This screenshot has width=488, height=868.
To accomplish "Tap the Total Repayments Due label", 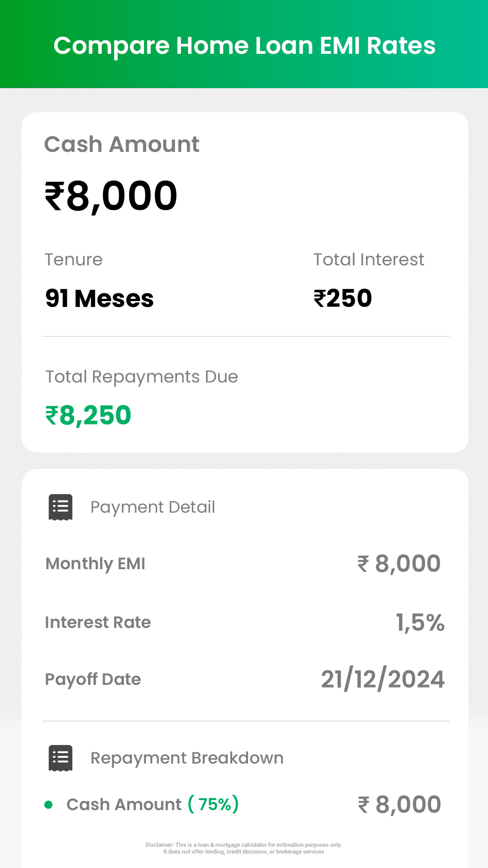I will (x=141, y=377).
